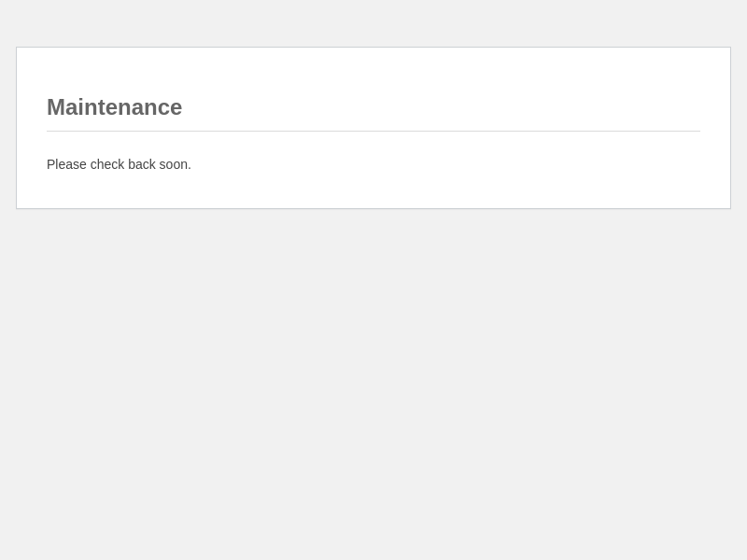The width and height of the screenshot is (747, 560).
Task: Click the top border of the white panel
Action: click(373, 47)
